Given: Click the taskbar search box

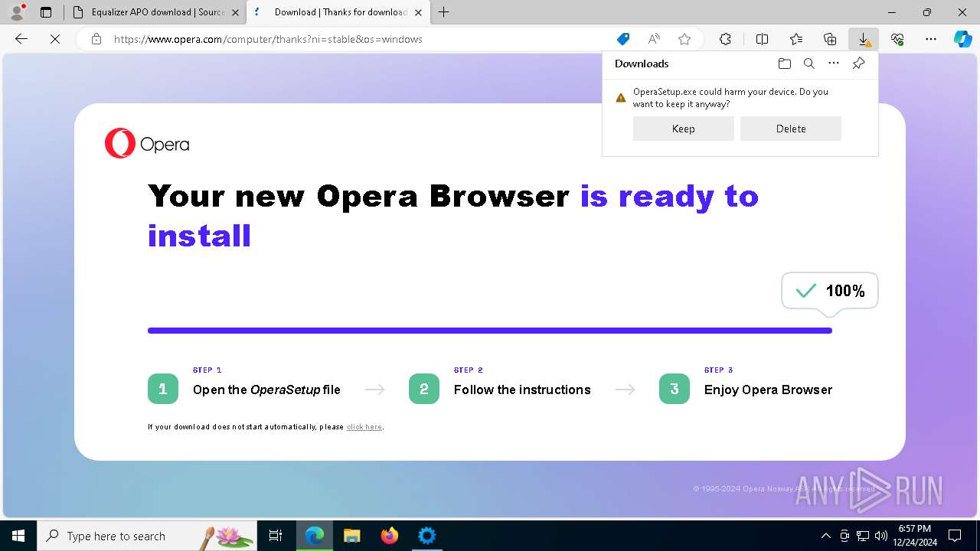Looking at the screenshot, I should tap(146, 536).
